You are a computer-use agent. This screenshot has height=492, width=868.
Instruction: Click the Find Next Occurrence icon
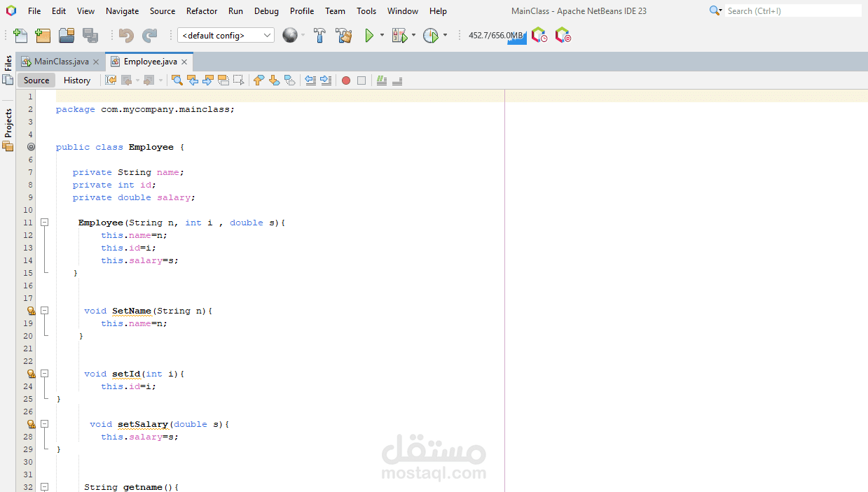[208, 80]
